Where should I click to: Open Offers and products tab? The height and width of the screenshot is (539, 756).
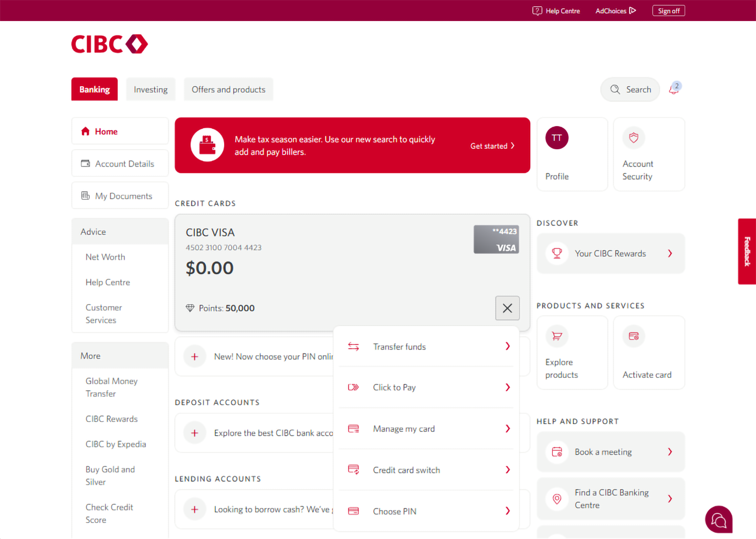pyautogui.click(x=228, y=89)
